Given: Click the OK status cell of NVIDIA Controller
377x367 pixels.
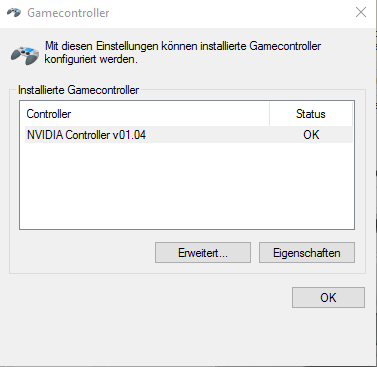Looking at the screenshot, I should [311, 135].
